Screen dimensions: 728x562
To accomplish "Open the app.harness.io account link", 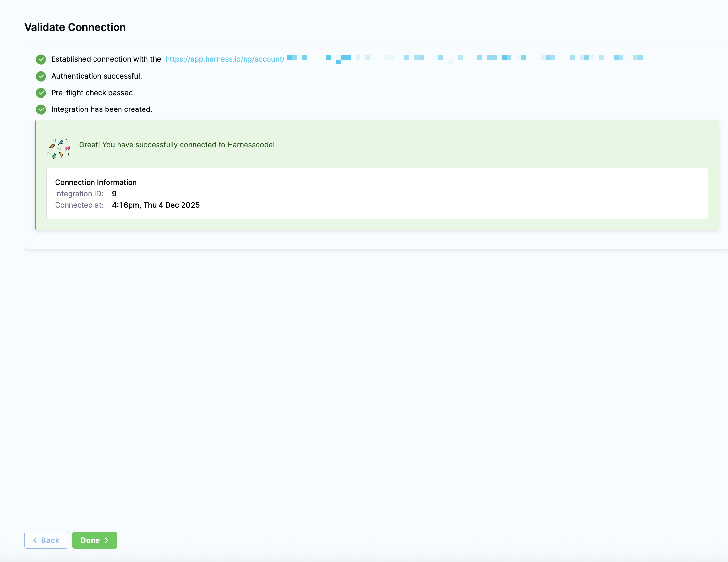I will [x=225, y=59].
